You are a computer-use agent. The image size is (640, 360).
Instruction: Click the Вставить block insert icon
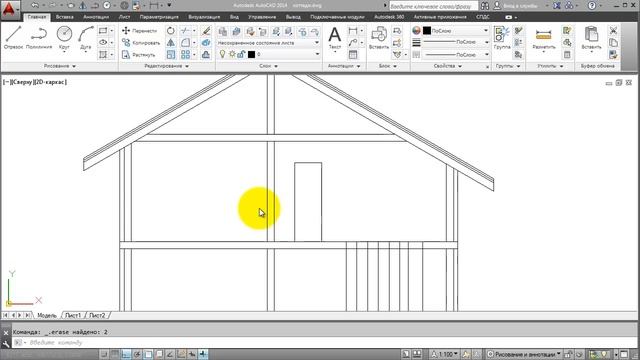click(x=379, y=38)
